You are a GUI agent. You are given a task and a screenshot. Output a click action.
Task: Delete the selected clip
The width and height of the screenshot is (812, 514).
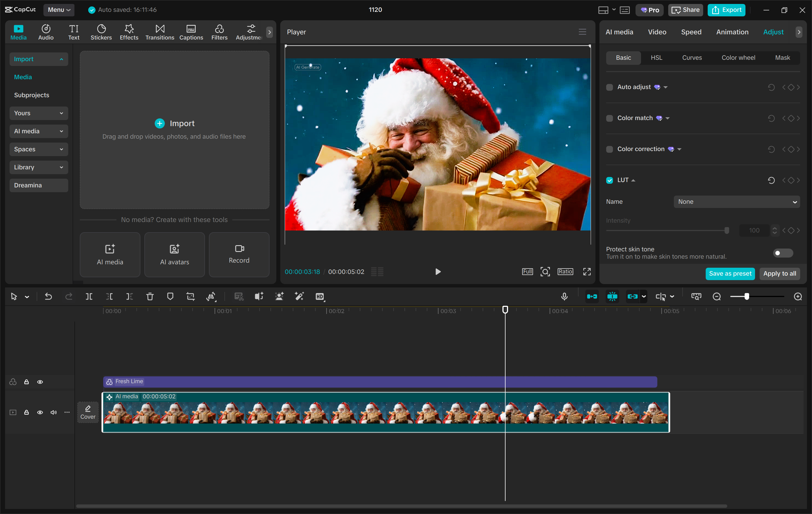coord(150,297)
